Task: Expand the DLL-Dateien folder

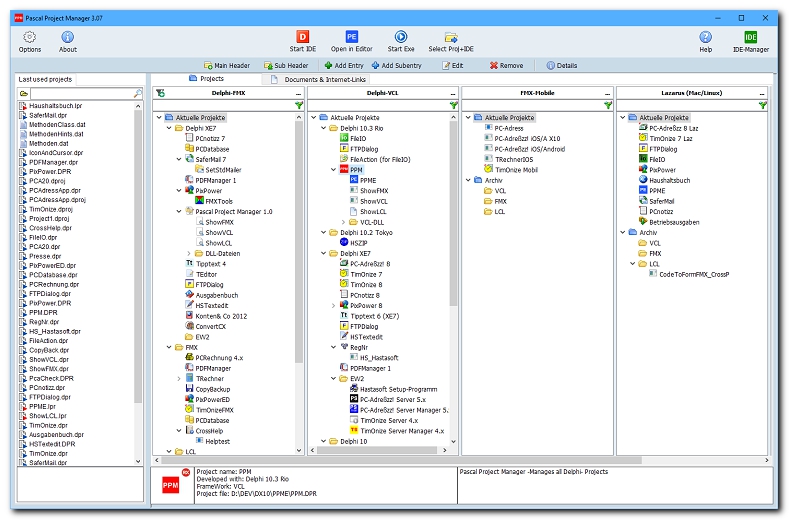Action: tap(189, 254)
